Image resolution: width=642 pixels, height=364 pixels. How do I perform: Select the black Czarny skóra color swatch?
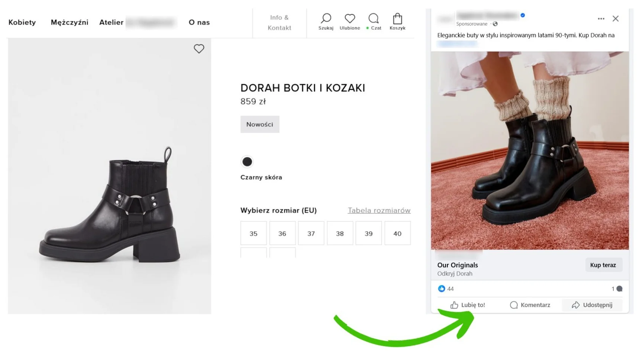click(247, 162)
